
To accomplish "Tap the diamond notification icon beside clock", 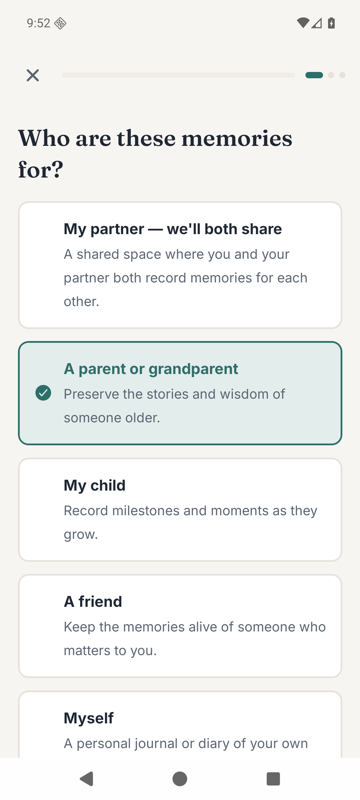I will click(60, 23).
